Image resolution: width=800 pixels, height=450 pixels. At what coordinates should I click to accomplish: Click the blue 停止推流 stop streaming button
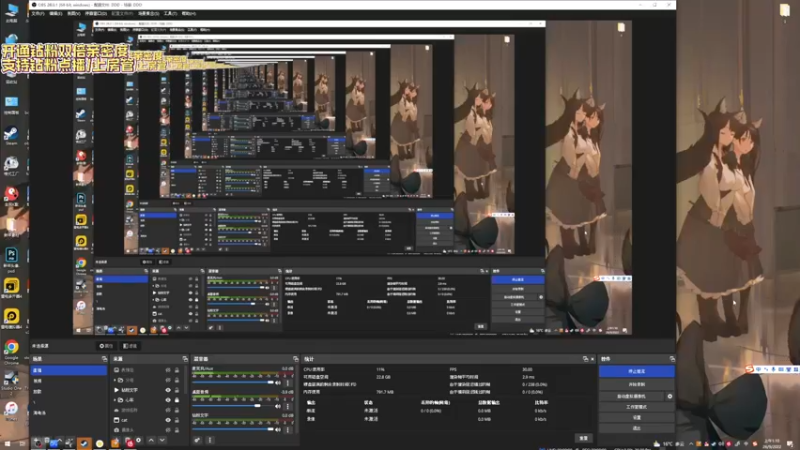point(637,371)
